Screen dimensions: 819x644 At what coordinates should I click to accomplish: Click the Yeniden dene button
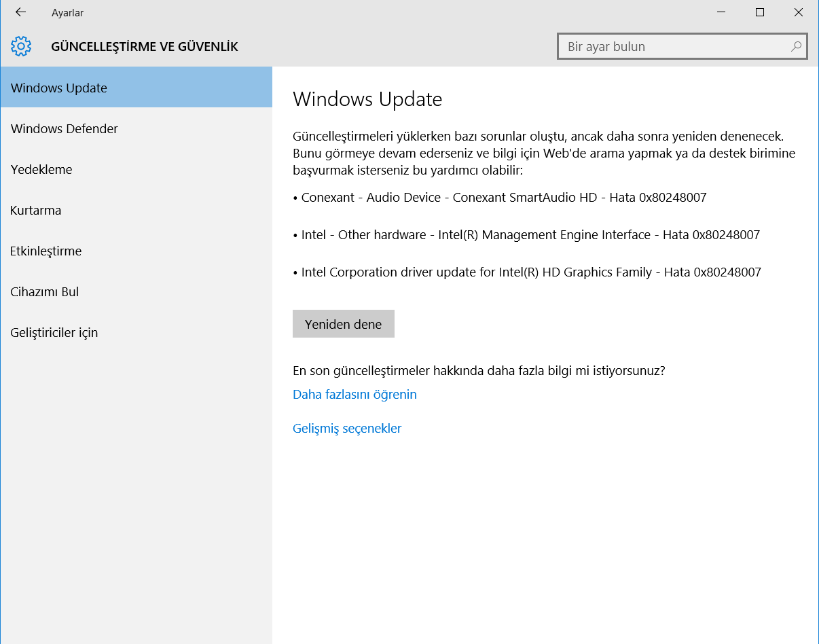(344, 324)
